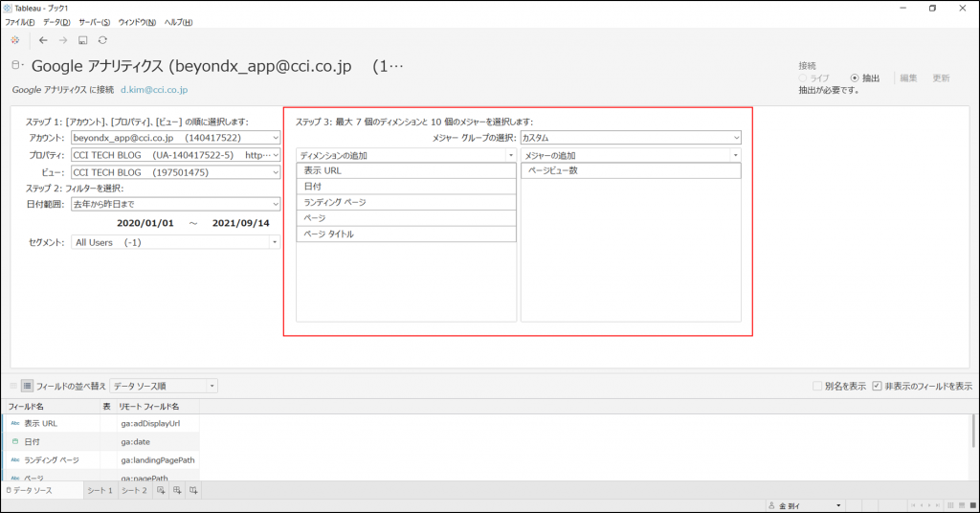
Task: Add a new worksheet with the tab icon
Action: coord(161,490)
